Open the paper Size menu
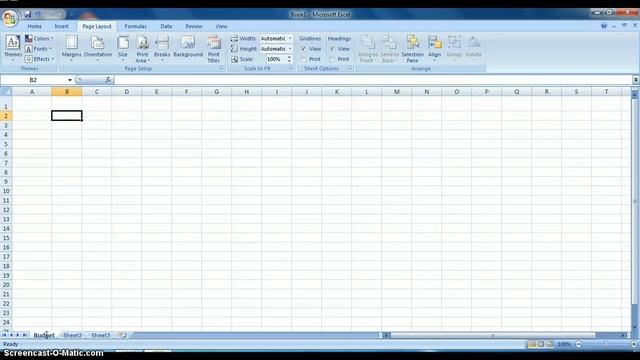Screen dimensions: 640x360 pyautogui.click(x=122, y=49)
